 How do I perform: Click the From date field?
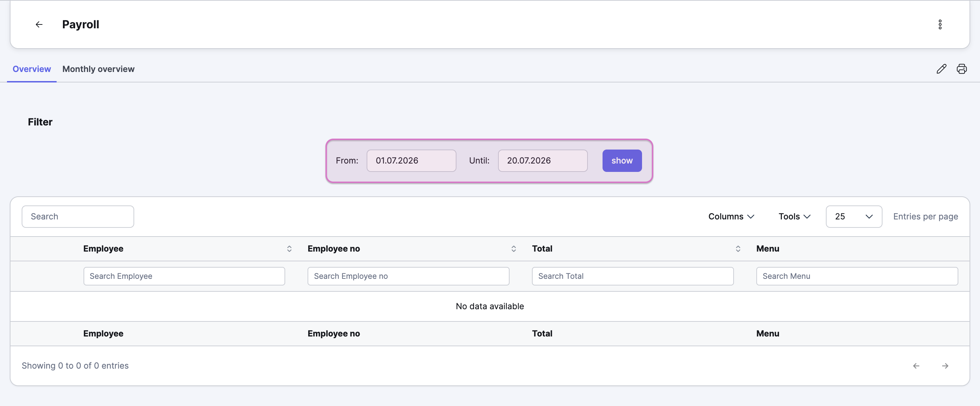point(411,161)
